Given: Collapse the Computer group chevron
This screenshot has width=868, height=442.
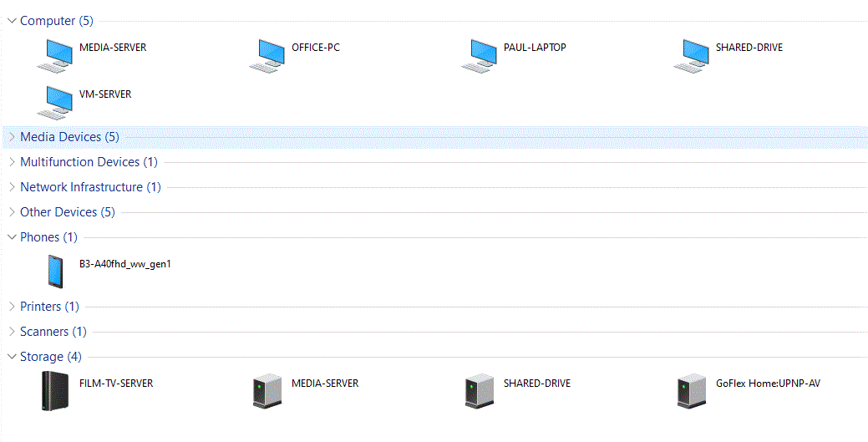Looking at the screenshot, I should 13,21.
